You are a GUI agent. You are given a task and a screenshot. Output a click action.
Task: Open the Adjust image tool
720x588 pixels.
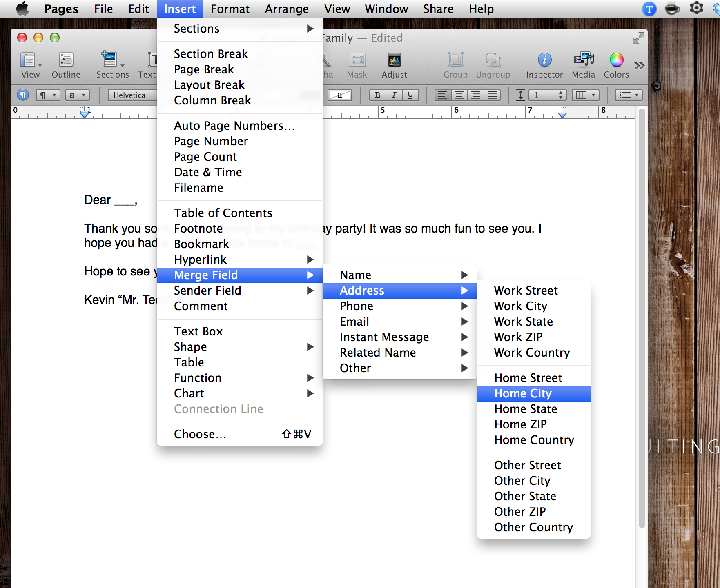pyautogui.click(x=394, y=65)
